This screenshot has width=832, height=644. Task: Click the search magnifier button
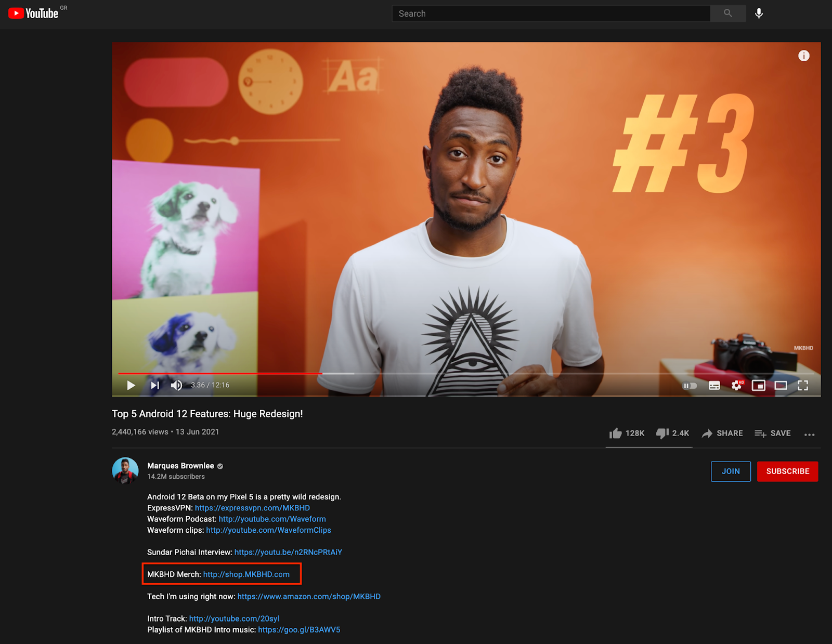click(728, 14)
